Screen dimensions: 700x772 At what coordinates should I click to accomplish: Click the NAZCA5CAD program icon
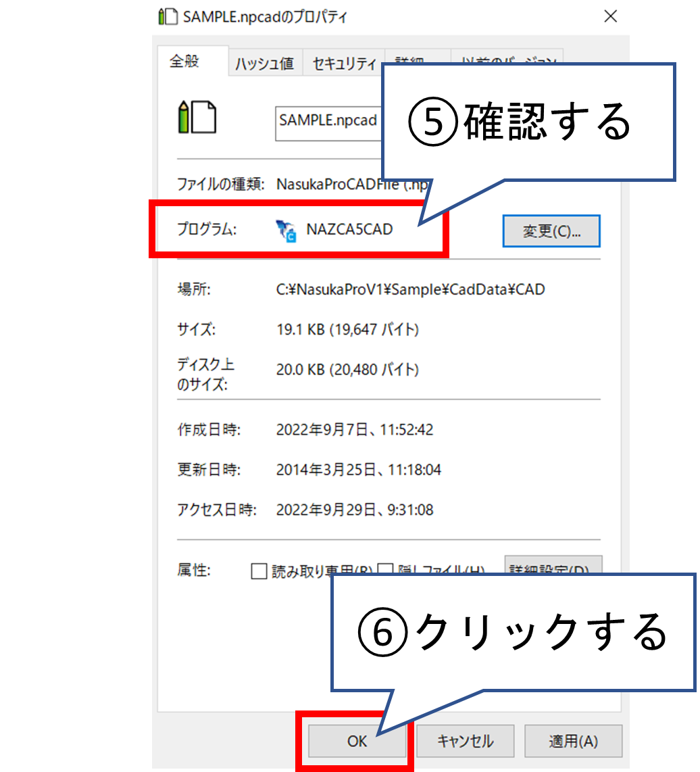[x=286, y=231]
